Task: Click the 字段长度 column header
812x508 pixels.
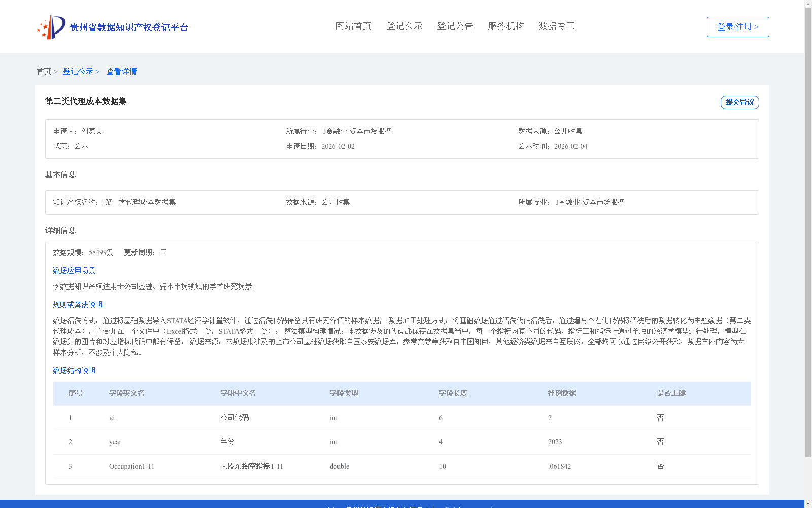Action: point(453,393)
